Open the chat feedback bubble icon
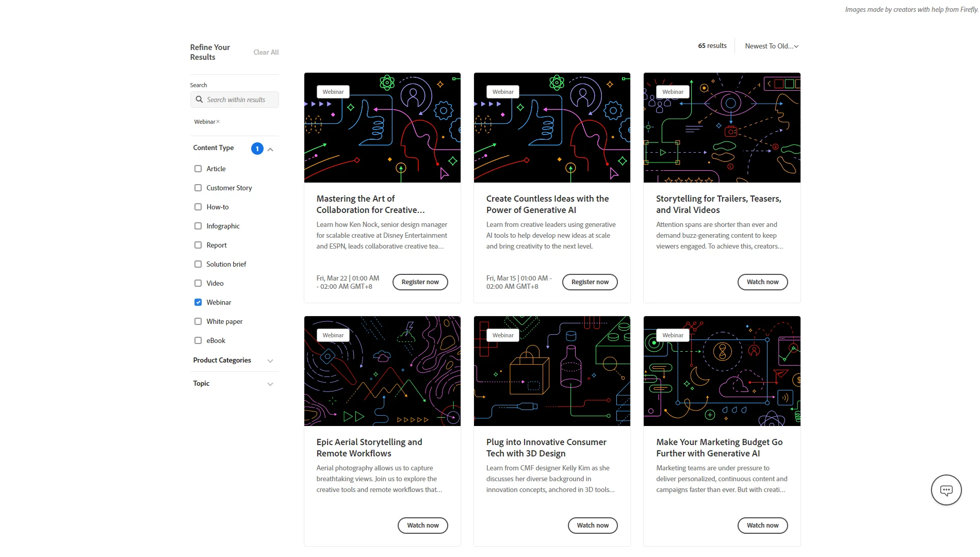 [946, 489]
